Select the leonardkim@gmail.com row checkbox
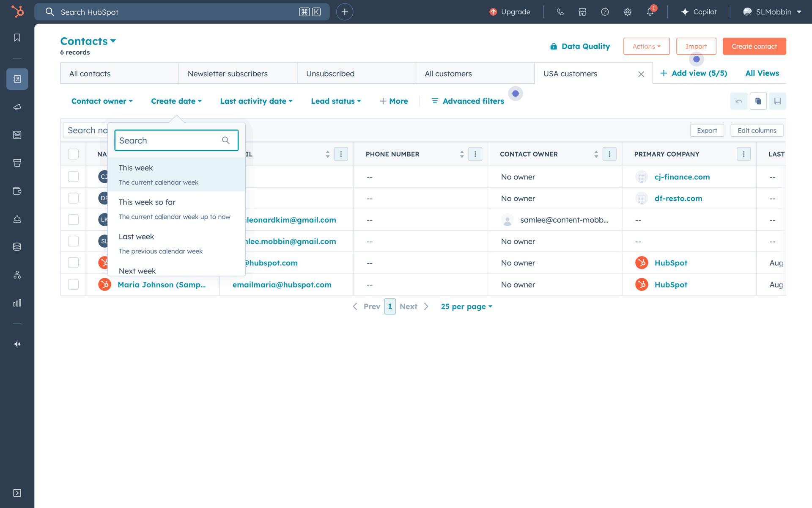This screenshot has width=812, height=508. point(73,220)
